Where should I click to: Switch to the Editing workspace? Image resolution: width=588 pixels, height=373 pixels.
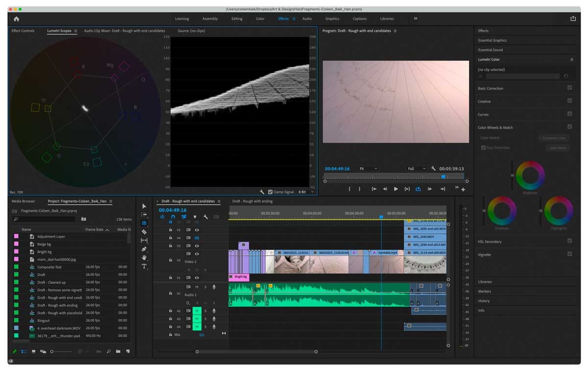[x=237, y=19]
